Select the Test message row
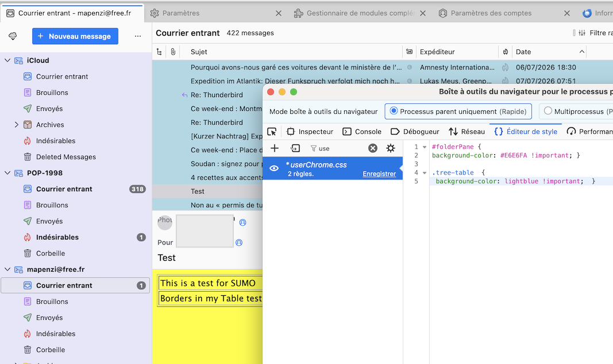Screen dimensions: 613x364 tap(207, 191)
